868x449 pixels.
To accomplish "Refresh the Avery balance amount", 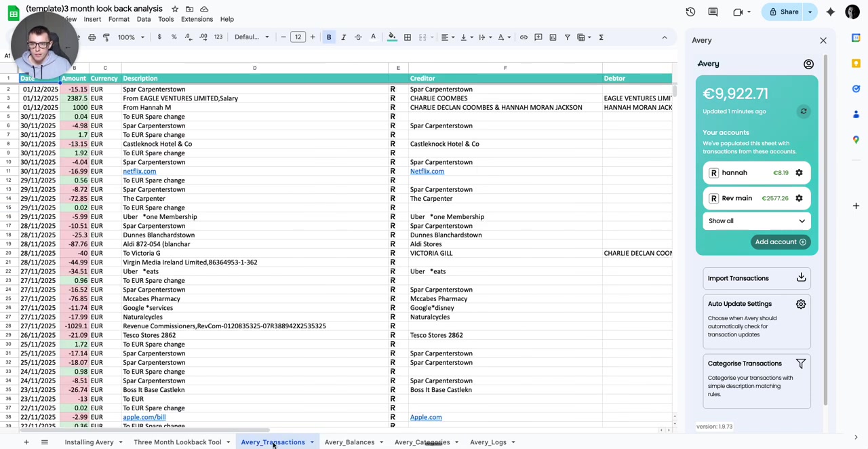I will pos(804,111).
